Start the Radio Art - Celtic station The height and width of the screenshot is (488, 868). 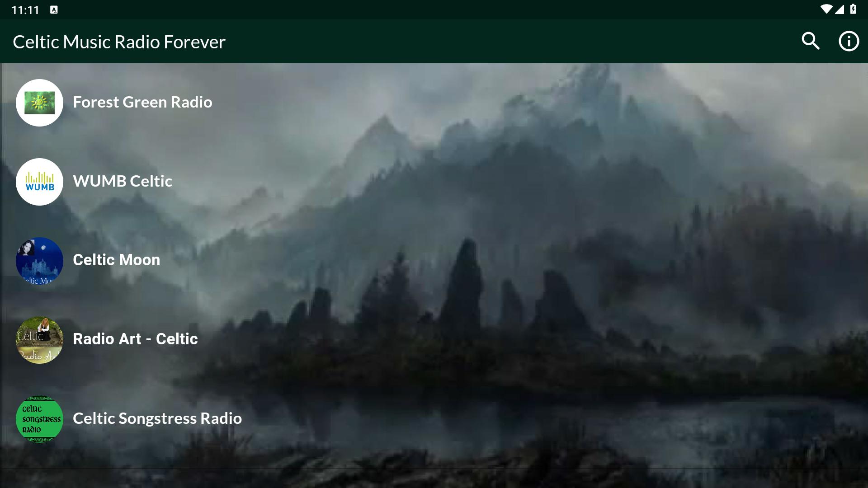click(x=135, y=339)
